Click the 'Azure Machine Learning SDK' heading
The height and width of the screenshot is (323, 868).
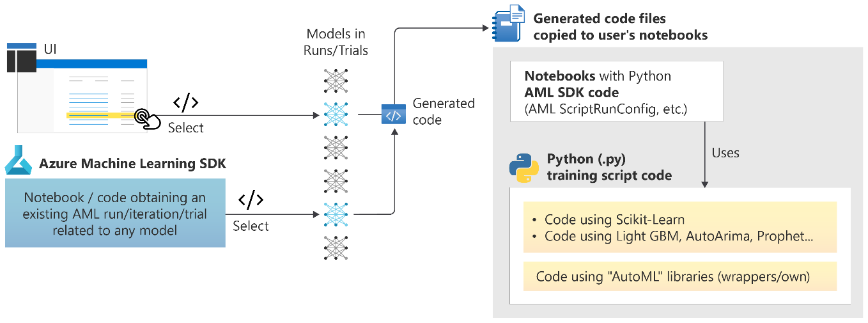click(132, 163)
